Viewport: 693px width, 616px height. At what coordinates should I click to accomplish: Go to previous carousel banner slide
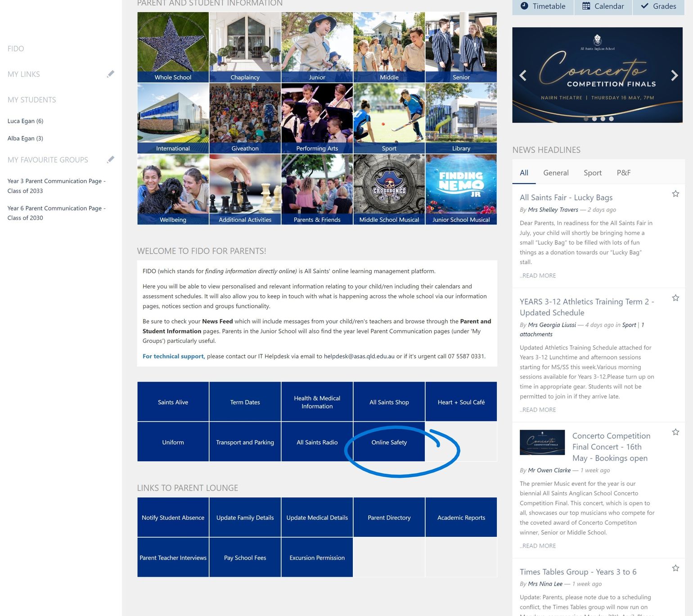pyautogui.click(x=523, y=76)
